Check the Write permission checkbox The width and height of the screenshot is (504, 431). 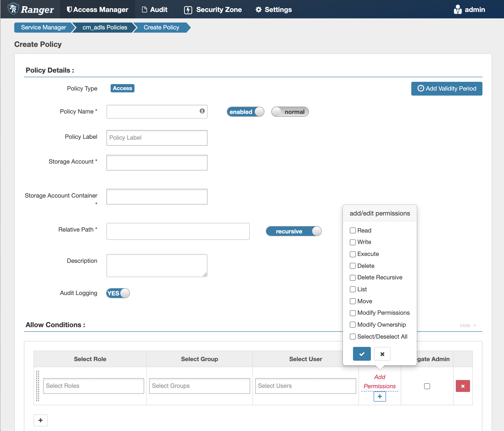pyautogui.click(x=352, y=242)
